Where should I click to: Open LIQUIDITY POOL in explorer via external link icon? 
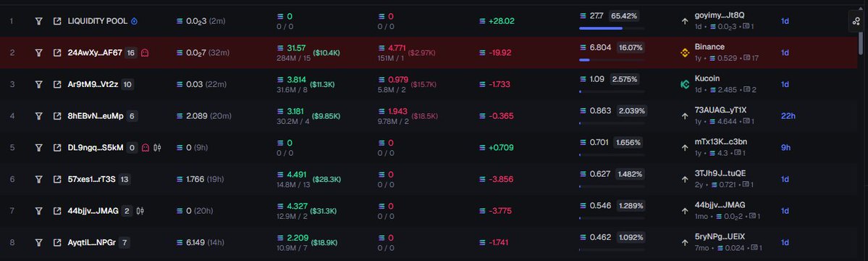point(56,21)
